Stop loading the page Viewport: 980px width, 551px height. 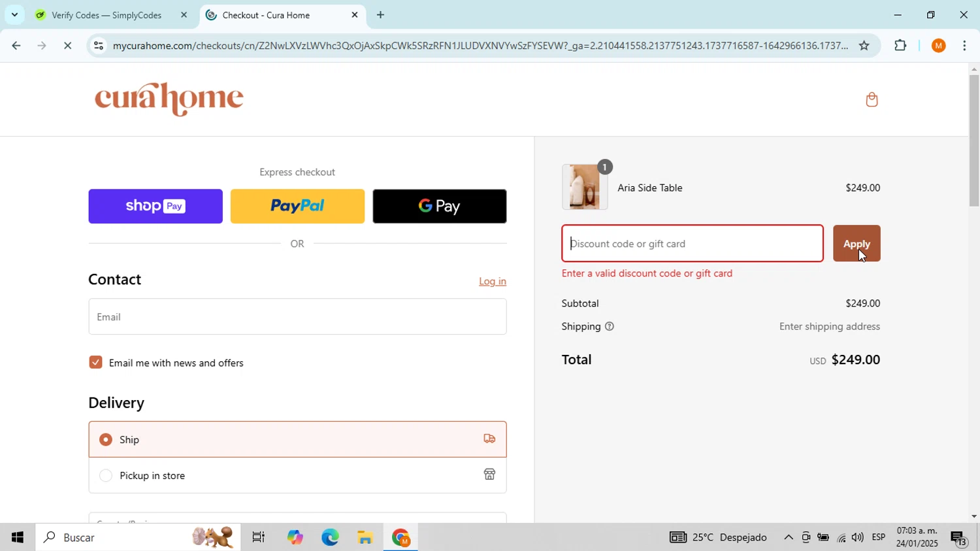tap(68, 46)
